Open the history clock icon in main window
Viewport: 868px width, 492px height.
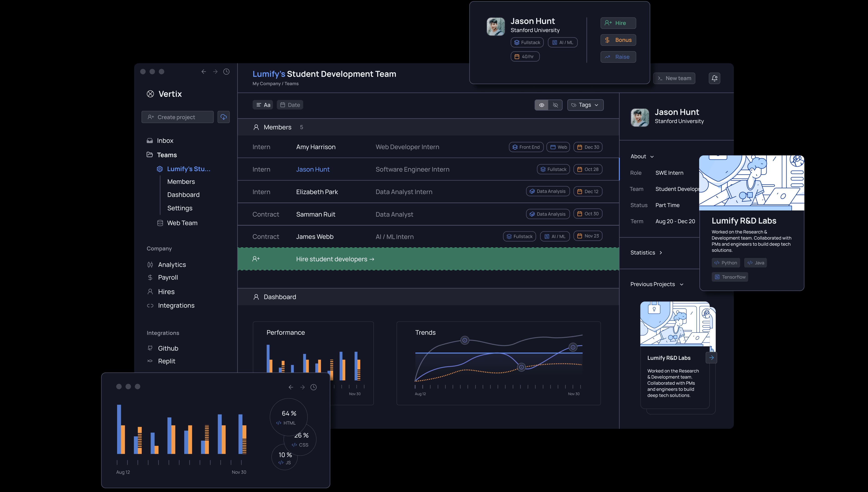coord(226,72)
